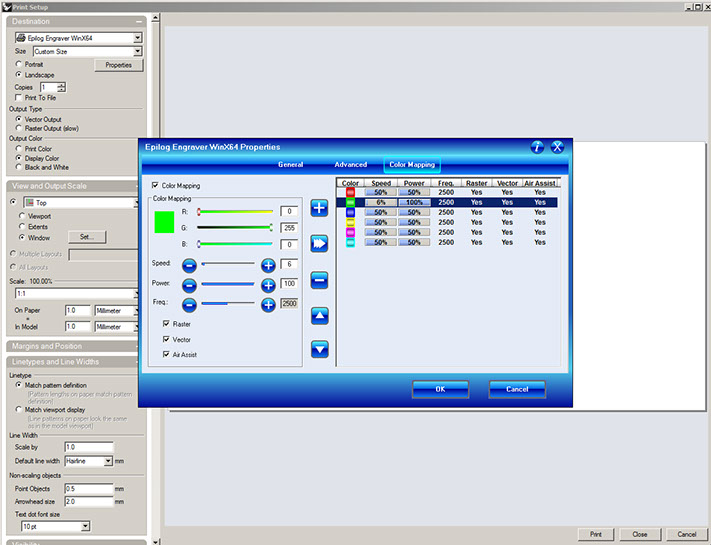Click Cancel in the Epilog properties dialog
This screenshot has width=711, height=545.
tap(517, 389)
